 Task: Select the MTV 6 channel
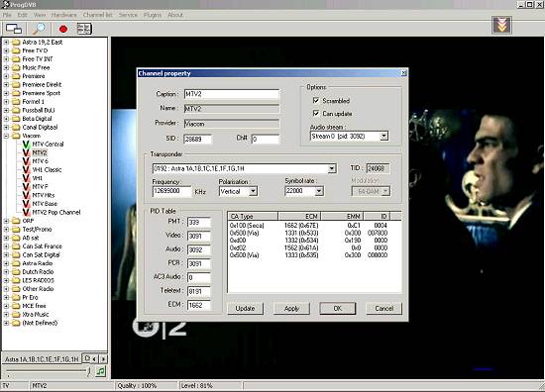tap(40, 161)
